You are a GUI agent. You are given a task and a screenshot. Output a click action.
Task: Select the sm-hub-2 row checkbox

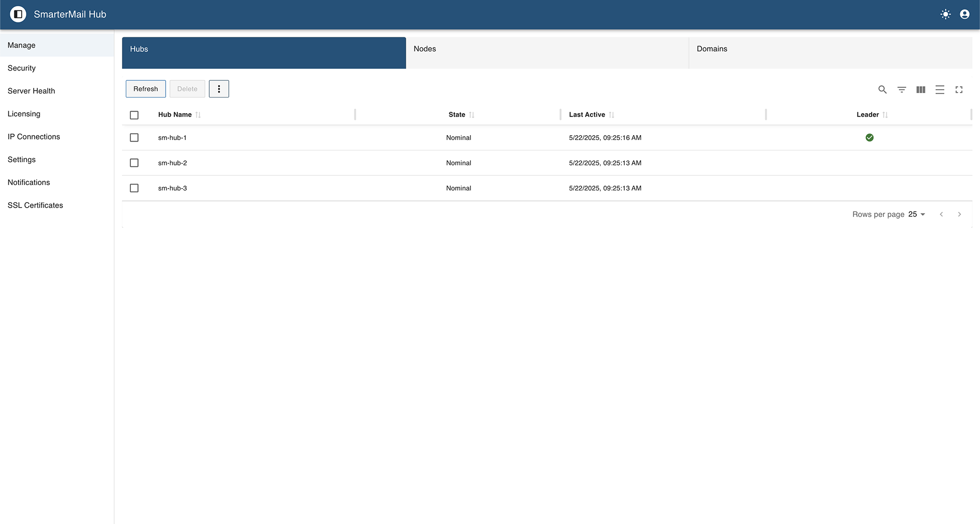coord(134,163)
